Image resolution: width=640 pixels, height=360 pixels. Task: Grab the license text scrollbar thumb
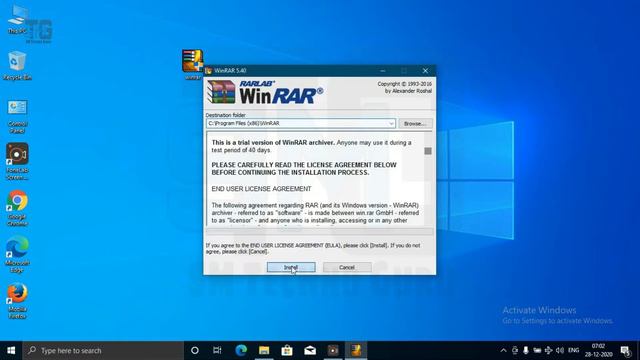[x=428, y=151]
